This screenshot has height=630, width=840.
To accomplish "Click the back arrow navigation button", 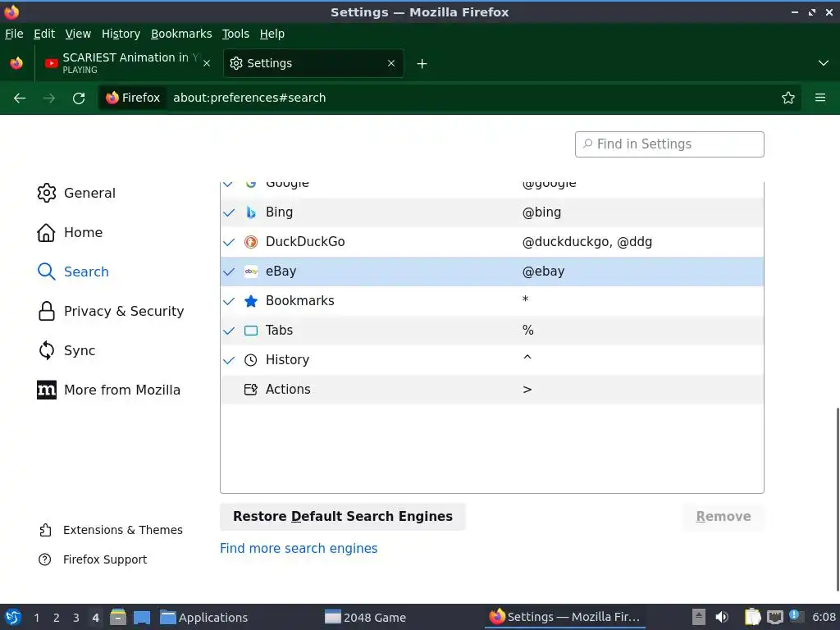I will point(20,98).
